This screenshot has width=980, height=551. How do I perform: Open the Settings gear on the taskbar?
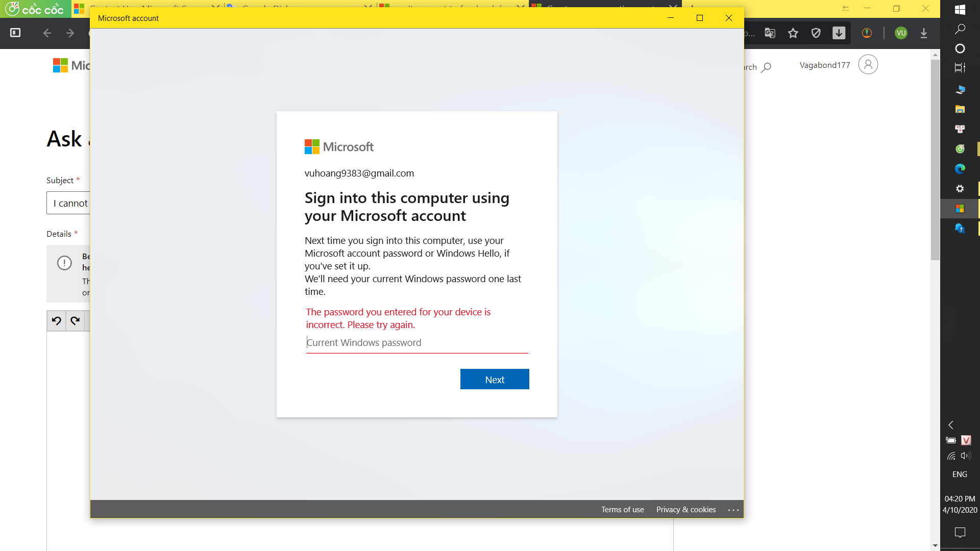pyautogui.click(x=960, y=188)
